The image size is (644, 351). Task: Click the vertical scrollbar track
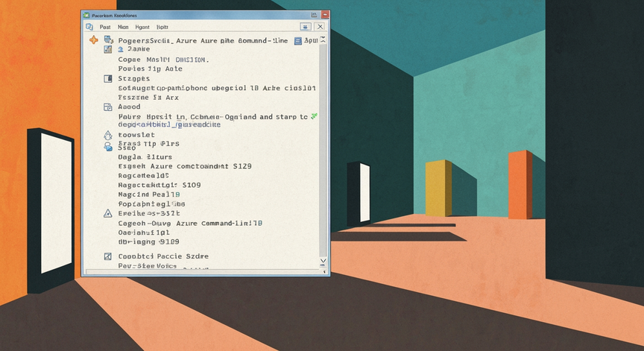[323, 151]
